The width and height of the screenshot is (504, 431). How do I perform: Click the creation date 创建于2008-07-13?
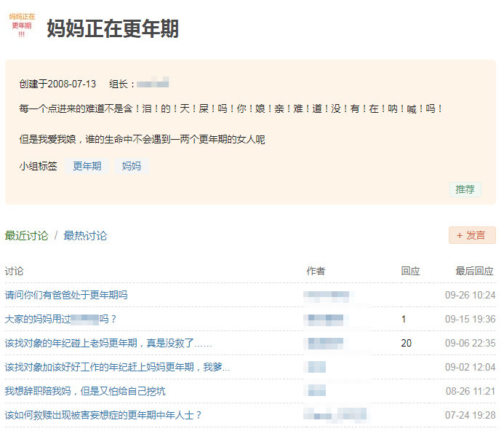click(x=58, y=84)
